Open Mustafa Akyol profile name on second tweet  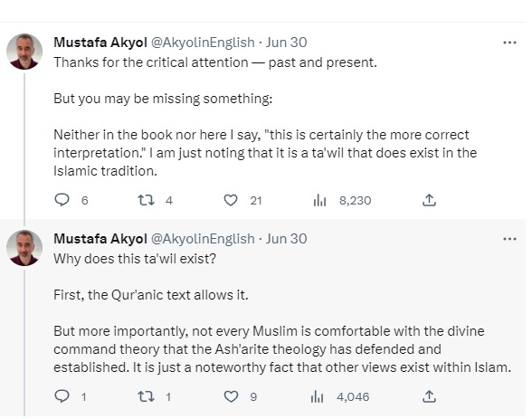(x=100, y=239)
